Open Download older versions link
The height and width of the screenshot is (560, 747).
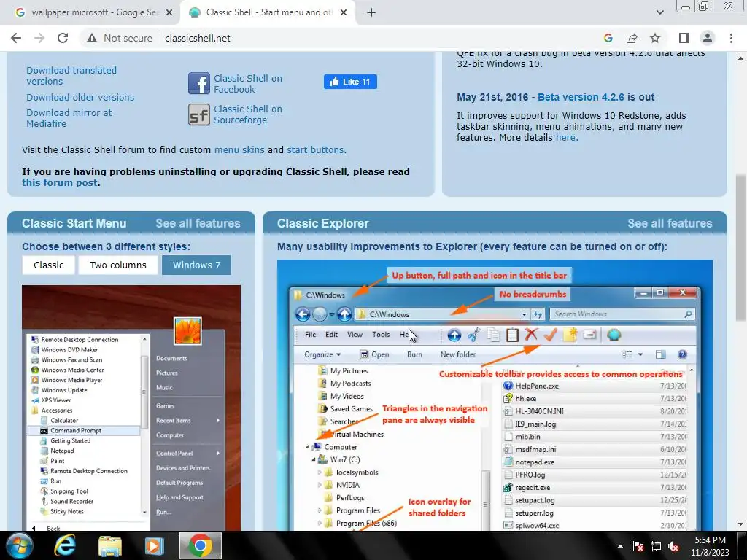point(80,97)
